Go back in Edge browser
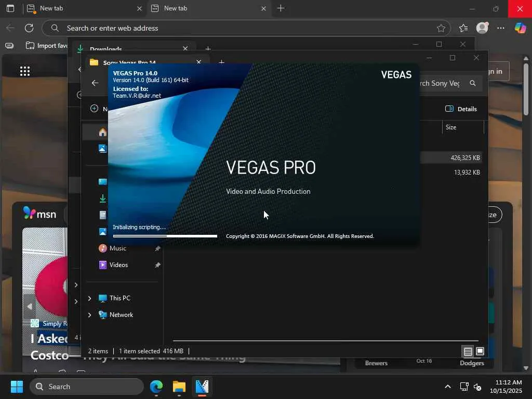Screen dimensions: 532x399 click(10, 28)
